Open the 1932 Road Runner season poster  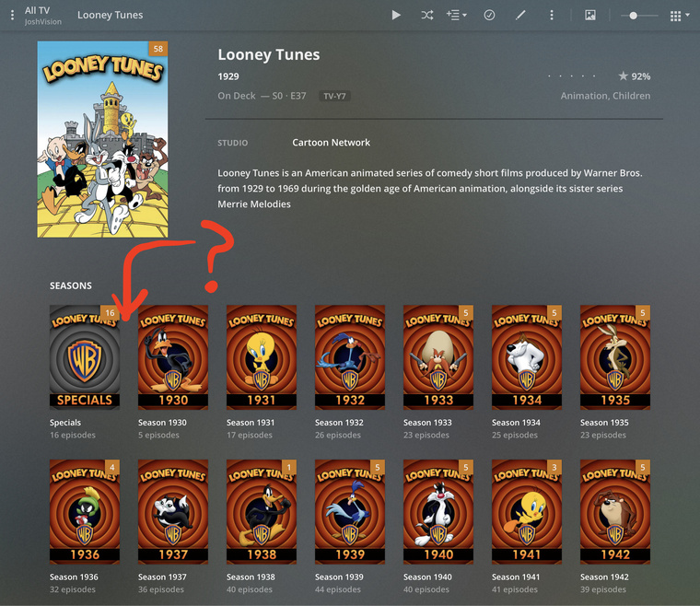pos(350,357)
